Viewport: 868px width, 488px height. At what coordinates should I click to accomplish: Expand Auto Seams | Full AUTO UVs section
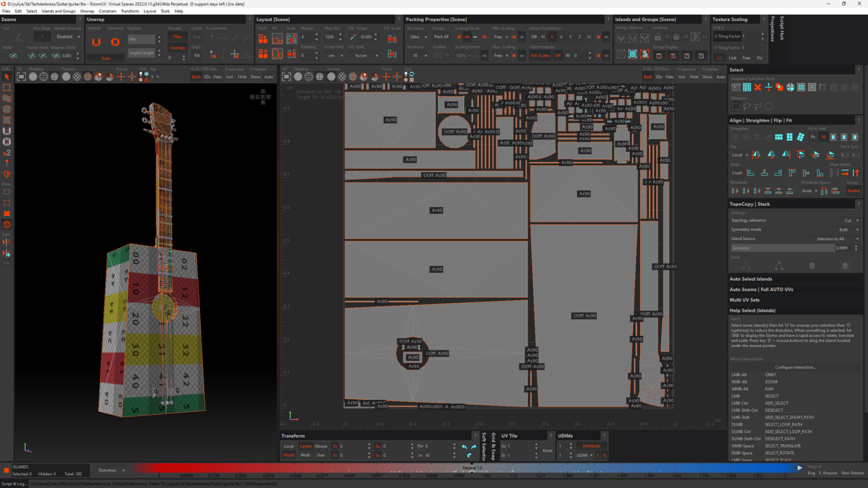[795, 289]
